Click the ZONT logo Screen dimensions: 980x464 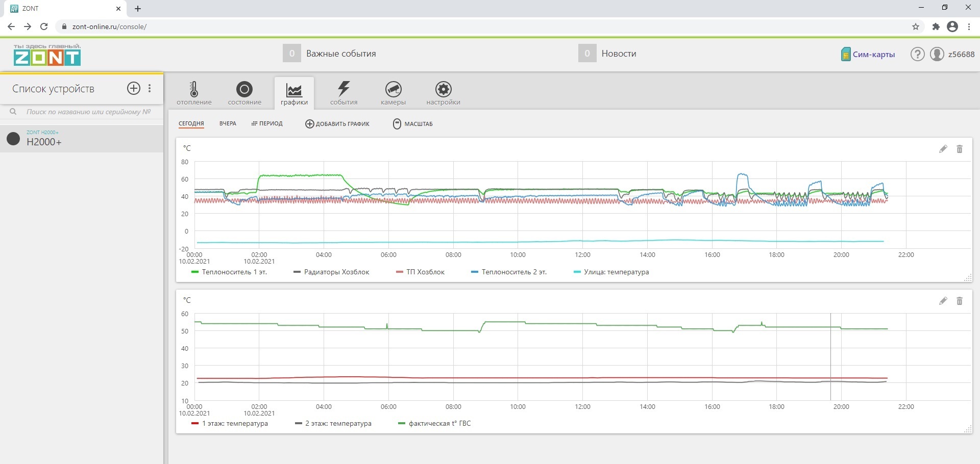pos(47,55)
